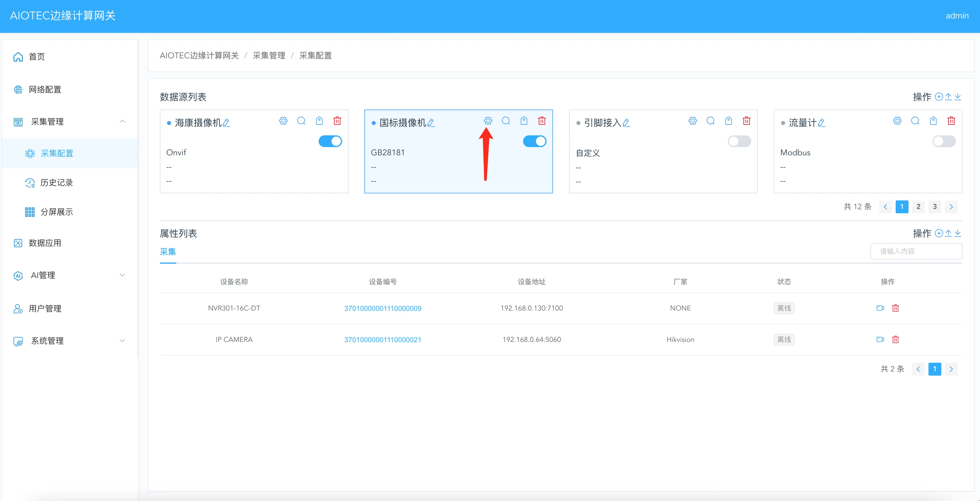The width and height of the screenshot is (980, 501).
Task: Click tag icon on 引脚接入 card
Action: pos(728,121)
